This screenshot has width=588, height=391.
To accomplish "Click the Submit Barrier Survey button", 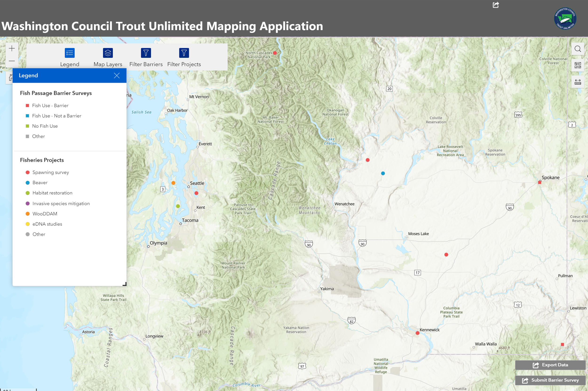I will pyautogui.click(x=550, y=380).
